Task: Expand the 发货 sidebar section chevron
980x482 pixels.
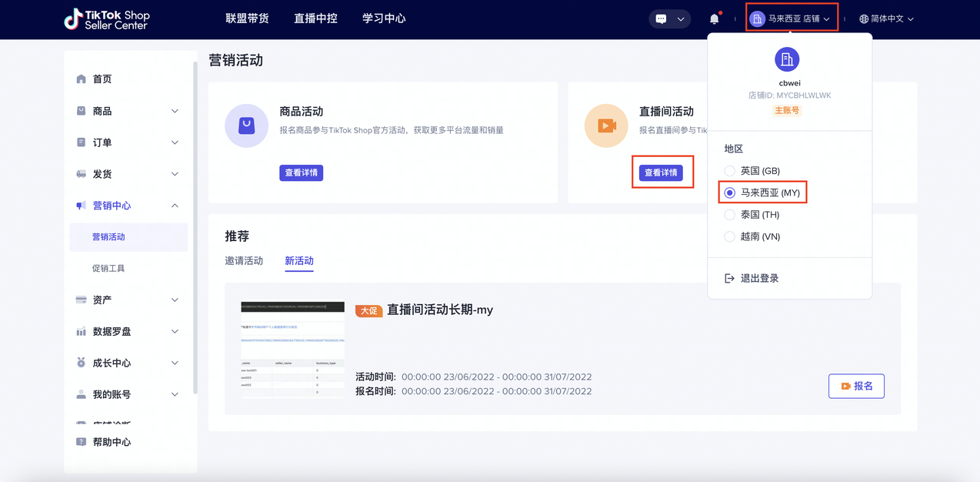Action: coord(175,174)
